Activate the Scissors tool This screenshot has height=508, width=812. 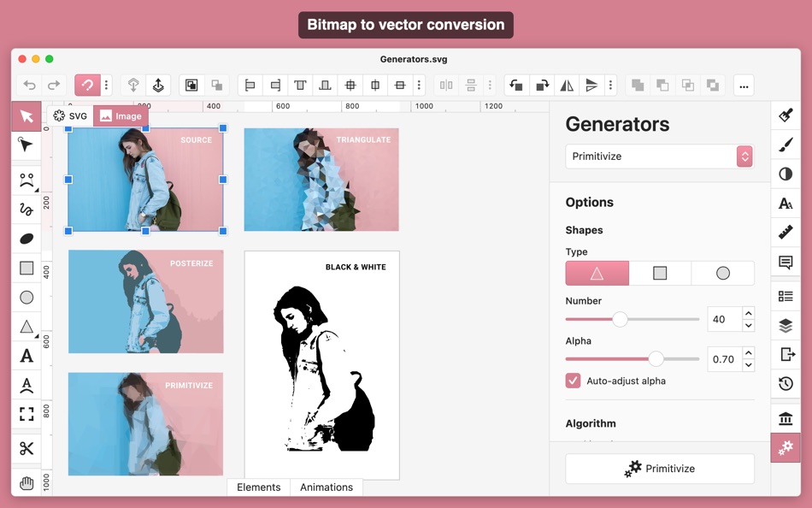click(x=26, y=447)
